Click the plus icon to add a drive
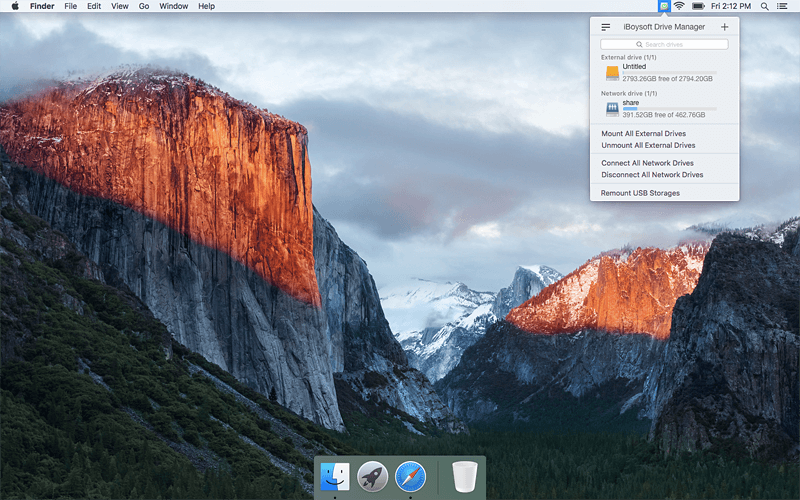This screenshot has width=800, height=500. 724,27
